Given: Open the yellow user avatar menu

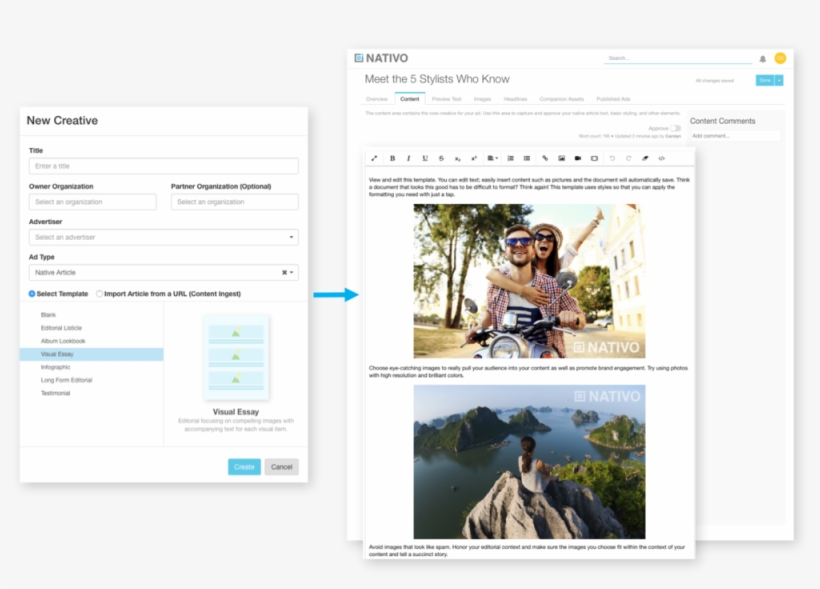Looking at the screenshot, I should 780,58.
